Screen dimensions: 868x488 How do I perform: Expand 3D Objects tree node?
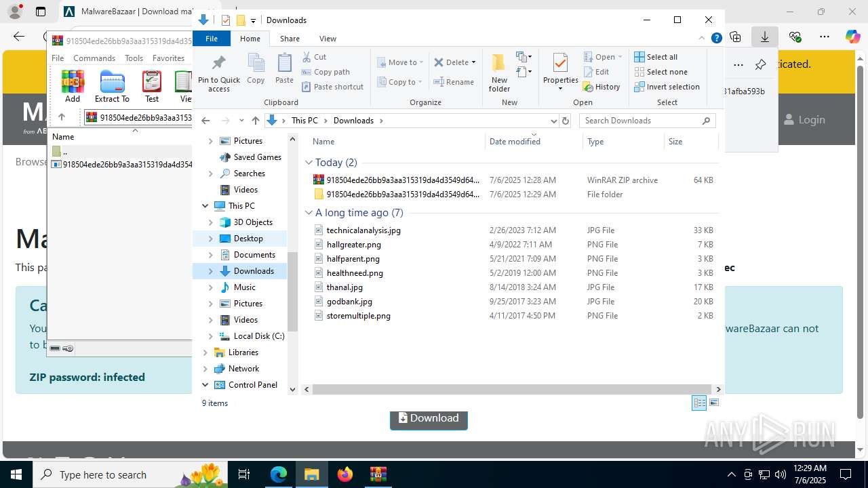point(210,222)
